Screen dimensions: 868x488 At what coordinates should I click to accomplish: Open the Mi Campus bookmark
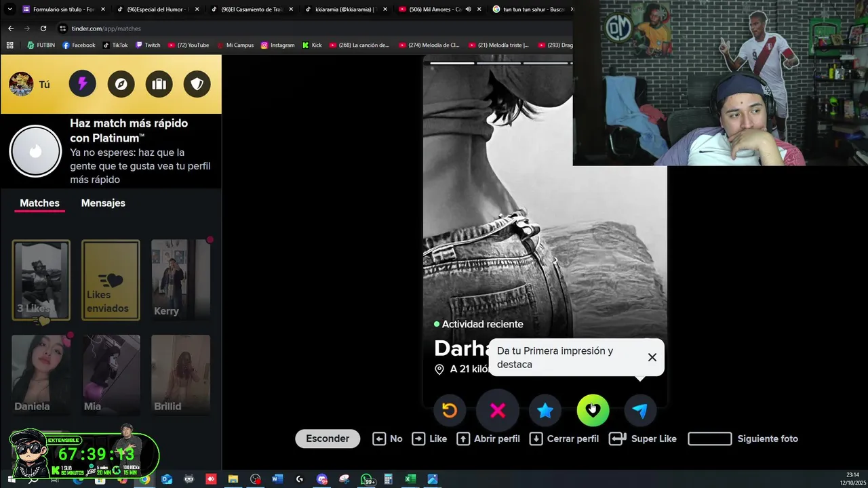tap(235, 45)
